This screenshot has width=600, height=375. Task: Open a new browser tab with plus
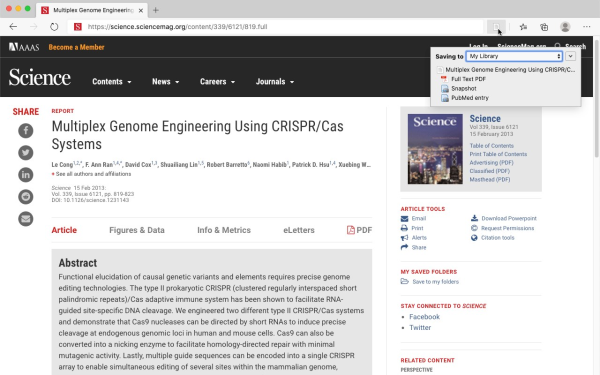pyautogui.click(x=155, y=10)
